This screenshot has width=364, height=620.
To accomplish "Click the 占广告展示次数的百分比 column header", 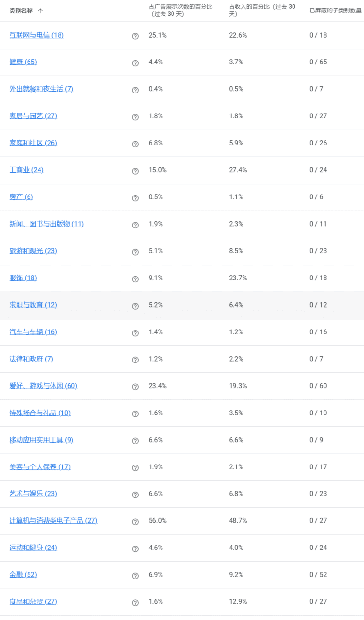I will 181,10.
